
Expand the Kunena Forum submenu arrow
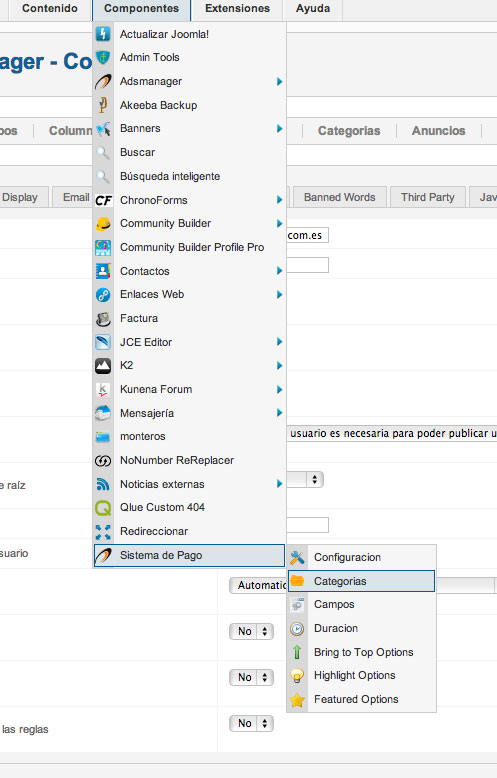pos(279,389)
